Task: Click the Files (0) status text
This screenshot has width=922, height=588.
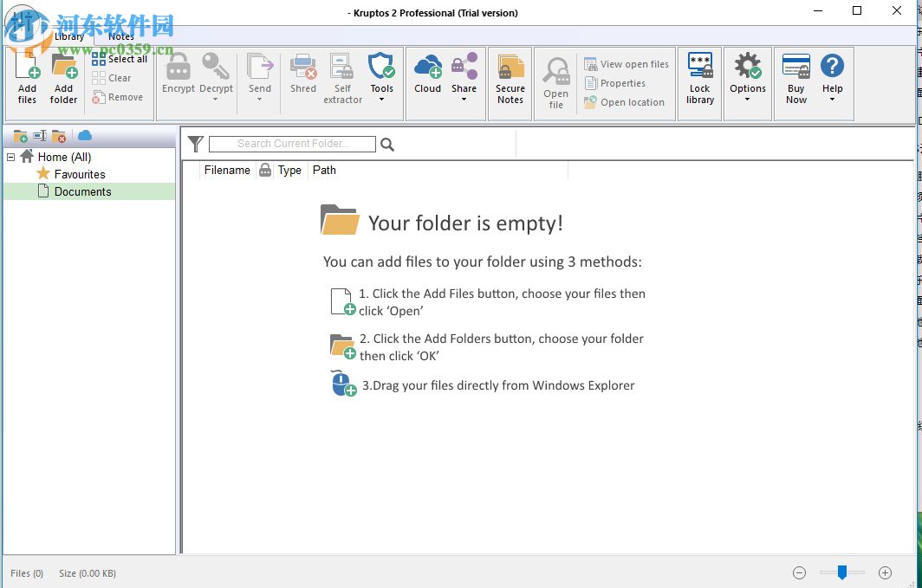Action: tap(27, 573)
